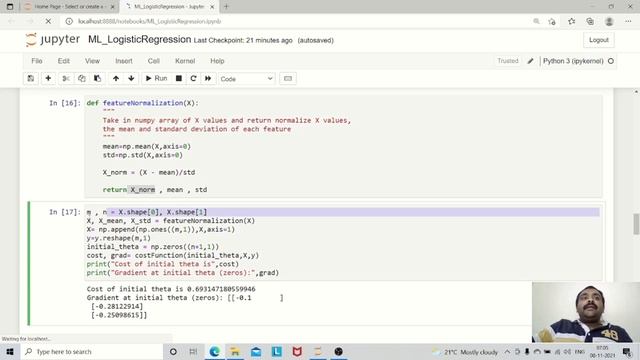The width and height of the screenshot is (640, 360).
Task: Open the cell type Code dropdown
Action: (x=247, y=79)
